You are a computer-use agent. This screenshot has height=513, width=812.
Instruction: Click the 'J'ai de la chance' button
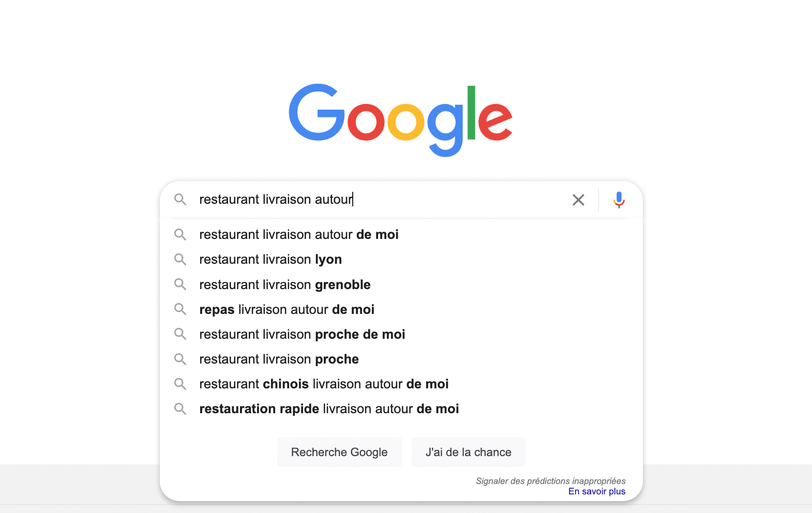468,451
